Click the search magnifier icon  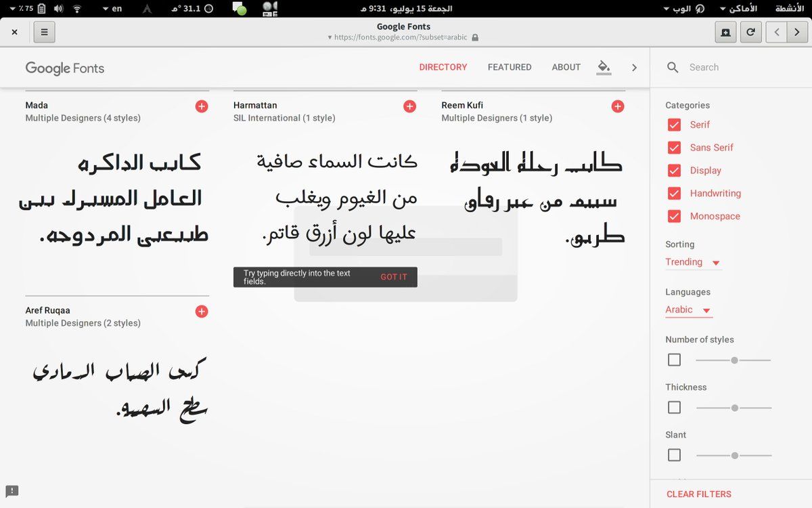673,67
